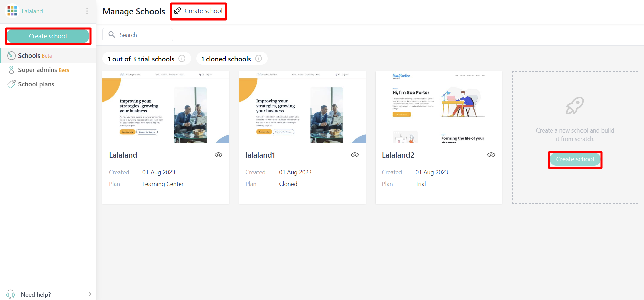644x300 pixels.
Task: Click Create school in the dashed card
Action: click(x=575, y=159)
